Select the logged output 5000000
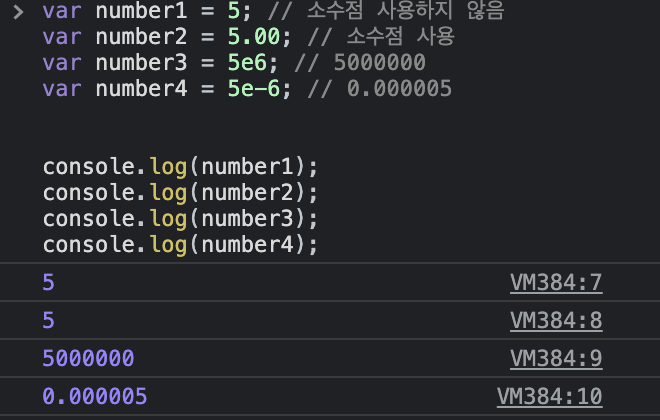 pyautogui.click(x=88, y=359)
